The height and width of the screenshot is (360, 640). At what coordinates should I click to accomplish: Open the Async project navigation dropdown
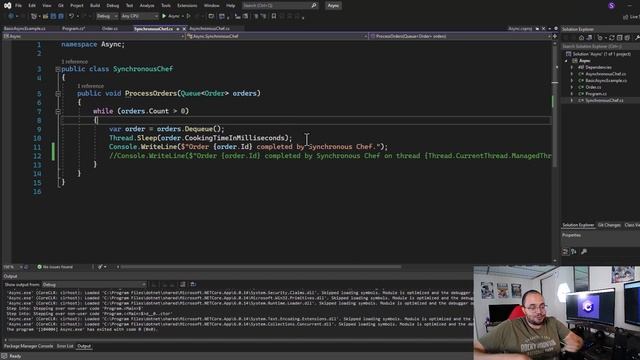coord(93,36)
